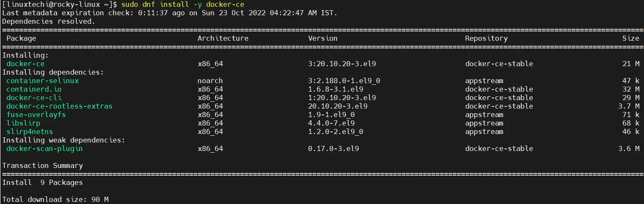The image size is (644, 204).
Task: Click the Version column header
Action: 323,38
